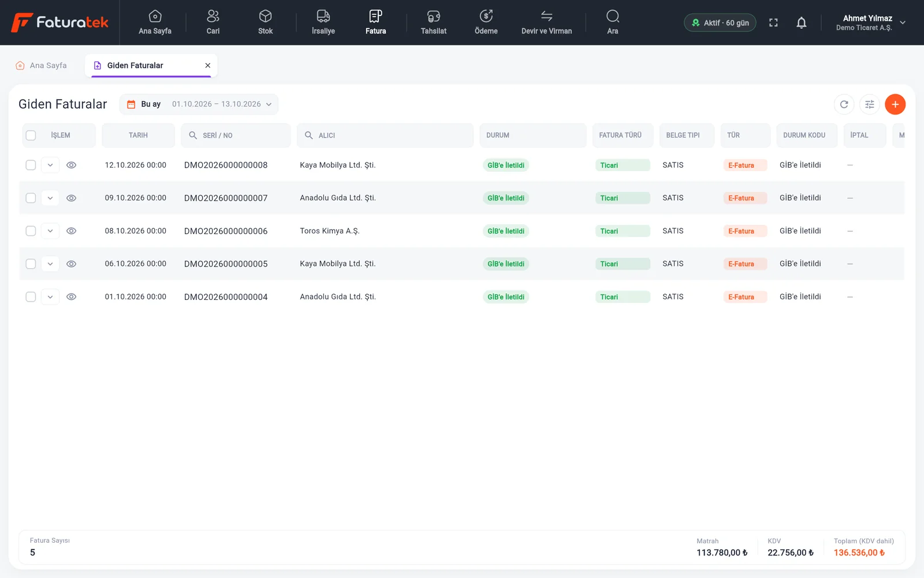Preview invoice DMO2026000000006 via eye icon
Viewport: 924px width, 578px height.
point(72,231)
